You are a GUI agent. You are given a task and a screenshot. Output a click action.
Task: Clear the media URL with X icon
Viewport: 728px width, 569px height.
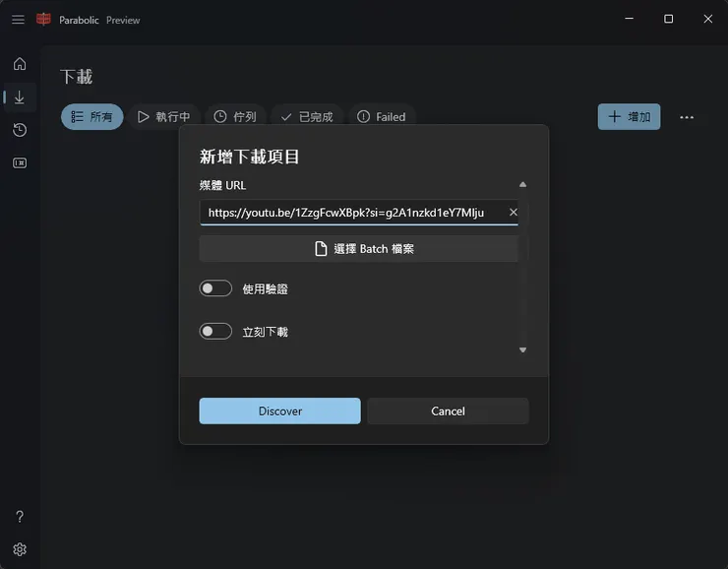click(x=513, y=213)
